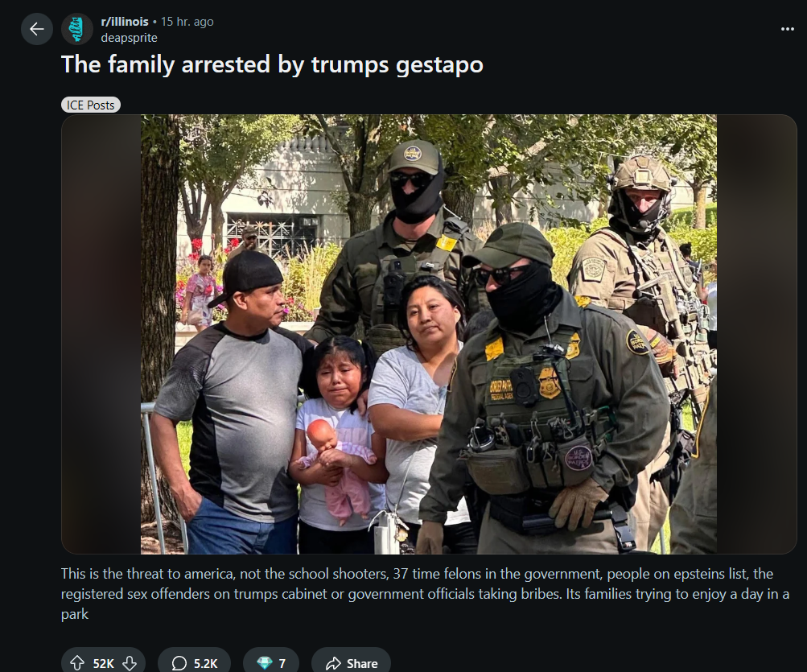807x672 pixels.
Task: Visit the r/illinois subreddit link
Action: (125, 22)
